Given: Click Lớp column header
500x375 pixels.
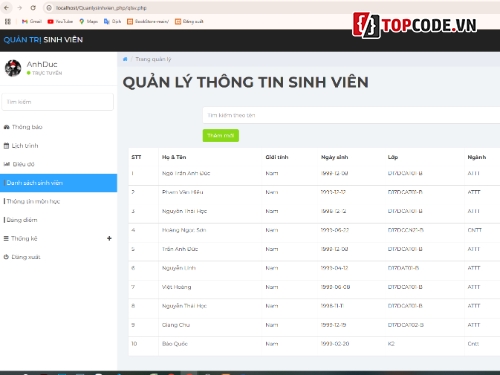Looking at the screenshot, I should click(393, 157).
